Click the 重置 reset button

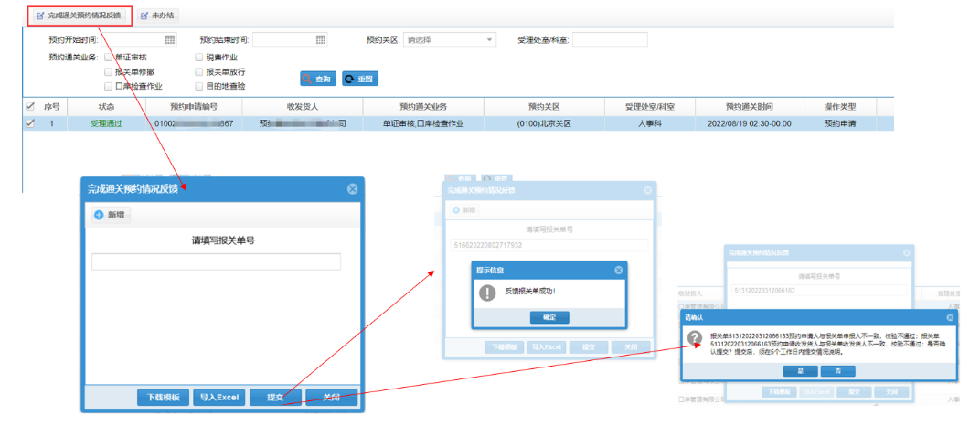[x=360, y=79]
